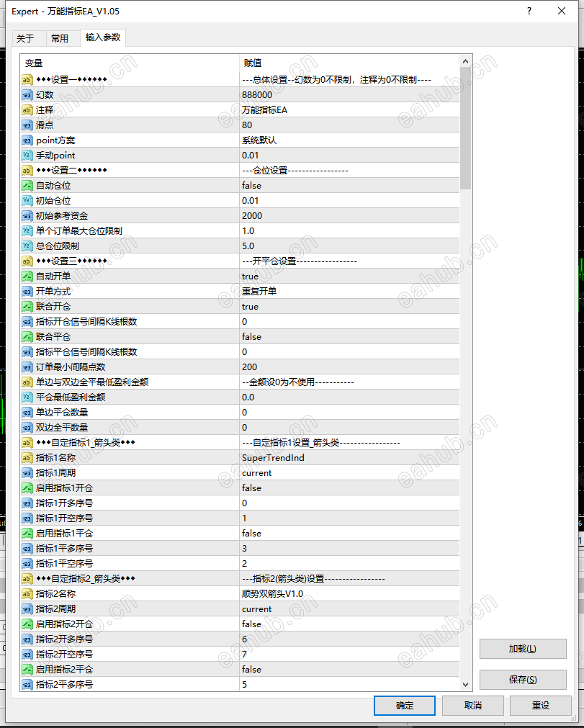Click the icon beside 指标1周期

[27, 473]
